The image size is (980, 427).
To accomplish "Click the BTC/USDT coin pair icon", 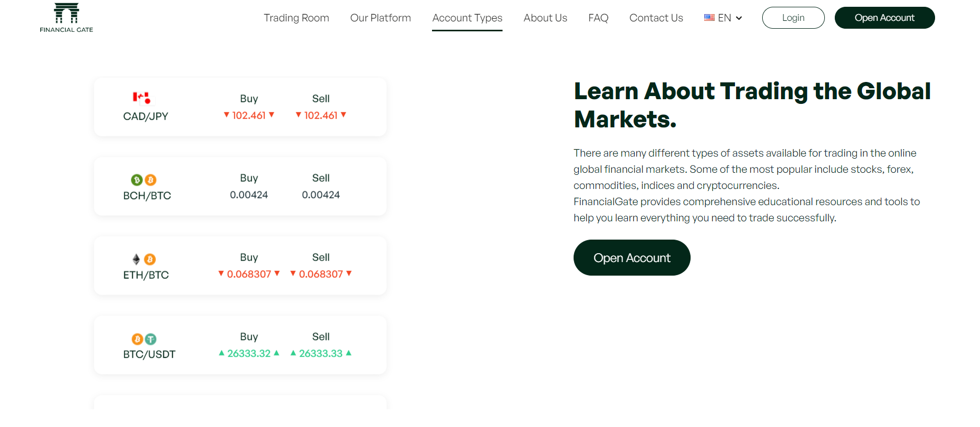I will [144, 339].
